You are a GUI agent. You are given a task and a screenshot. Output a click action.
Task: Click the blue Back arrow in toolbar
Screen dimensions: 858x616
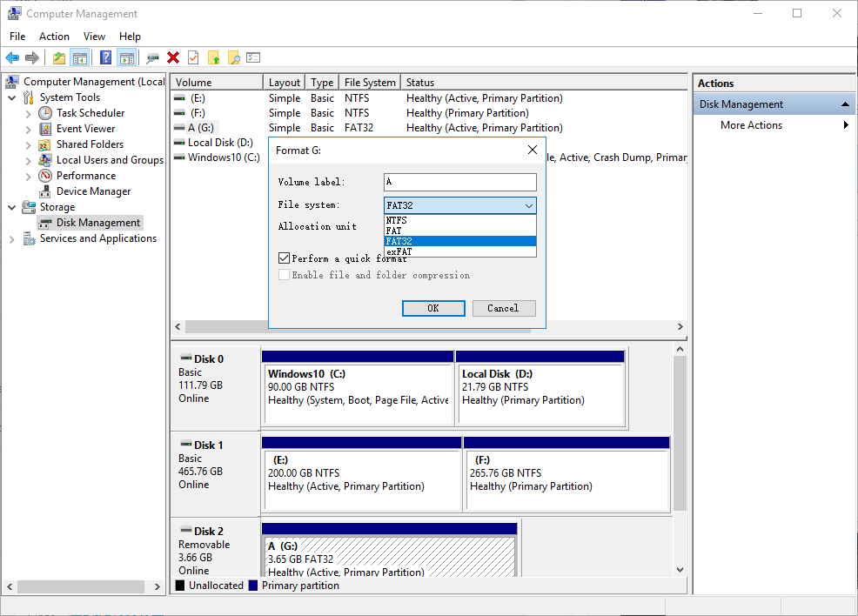12,57
